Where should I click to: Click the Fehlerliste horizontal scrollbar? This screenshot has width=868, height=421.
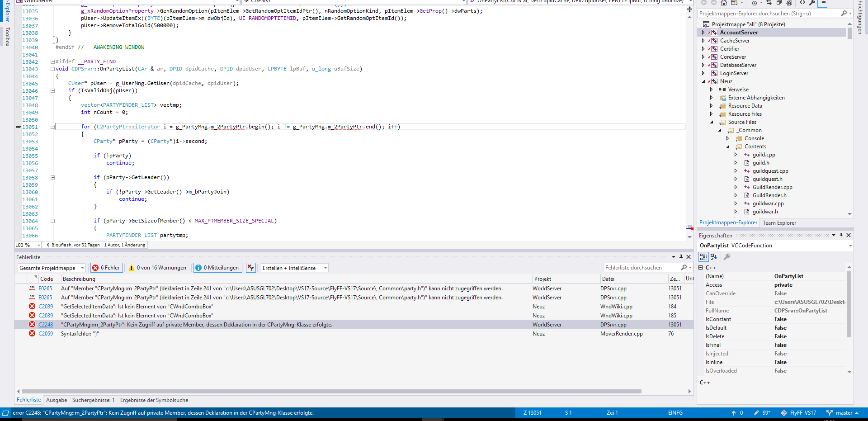(332, 391)
